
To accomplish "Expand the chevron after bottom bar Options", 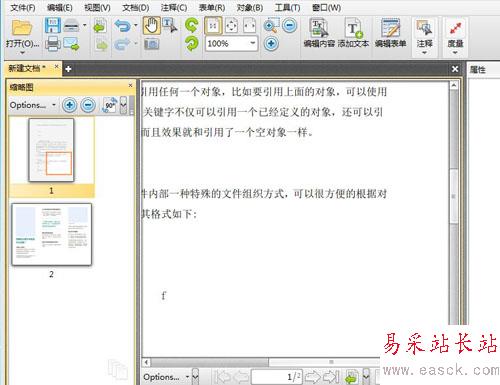I will point(195,377).
